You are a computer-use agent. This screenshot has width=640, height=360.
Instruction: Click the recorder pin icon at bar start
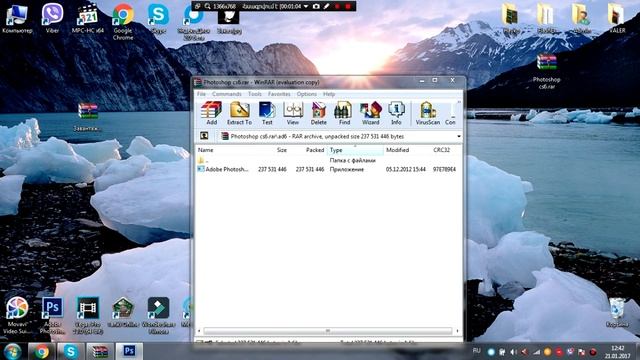[x=198, y=6]
